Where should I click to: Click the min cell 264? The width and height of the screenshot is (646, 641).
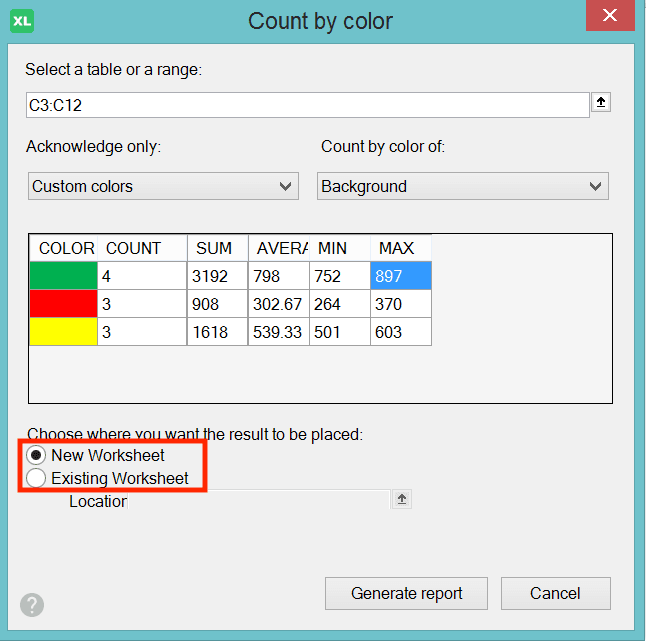coord(339,304)
